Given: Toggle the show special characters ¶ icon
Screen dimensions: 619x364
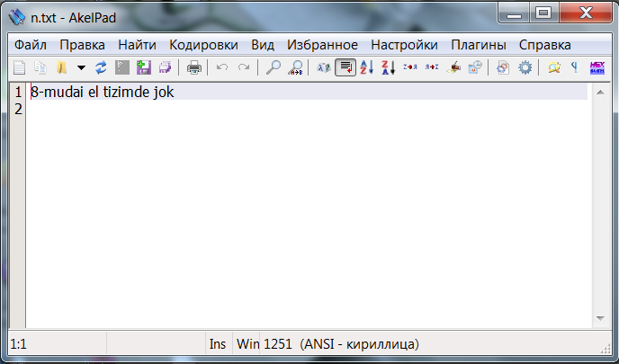Looking at the screenshot, I should coord(575,67).
